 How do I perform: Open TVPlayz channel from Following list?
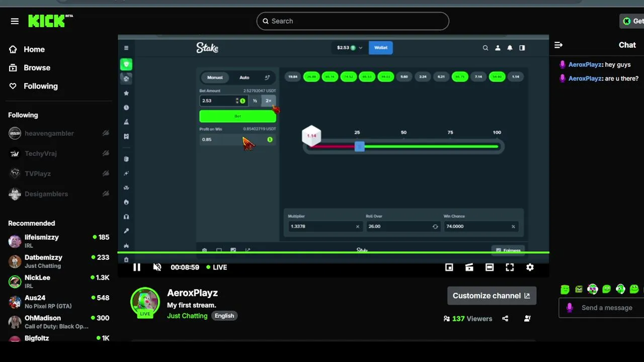59,173
